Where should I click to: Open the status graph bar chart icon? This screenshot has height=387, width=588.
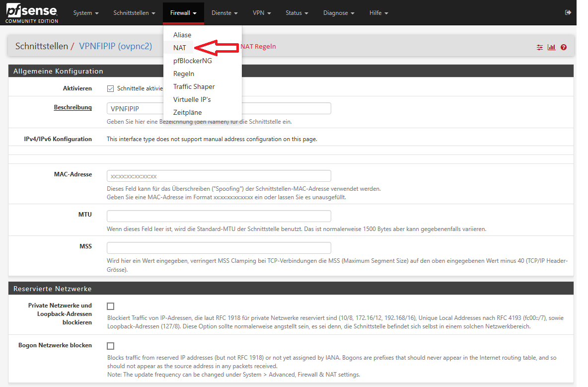(x=551, y=47)
